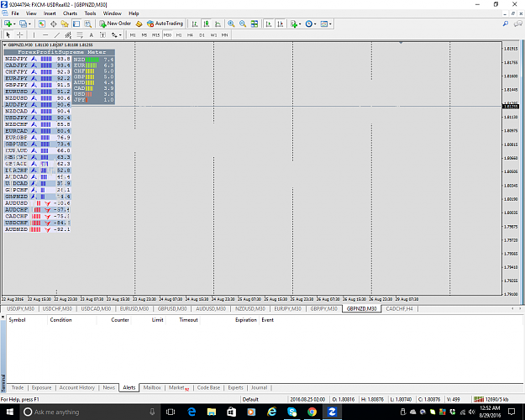Open the Charts menu
The image size is (525, 420).
(x=70, y=13)
